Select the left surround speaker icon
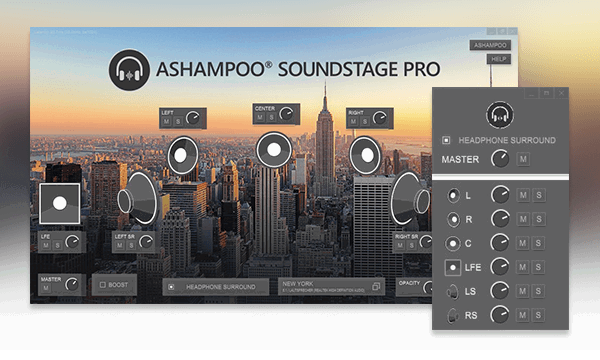Image resolution: width=600 pixels, height=360 pixels. (x=138, y=198)
